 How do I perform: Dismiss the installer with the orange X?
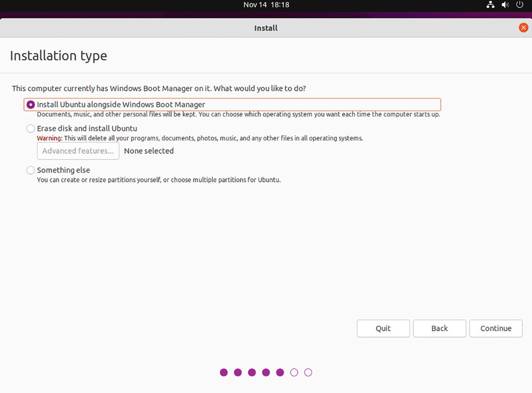(x=523, y=27)
